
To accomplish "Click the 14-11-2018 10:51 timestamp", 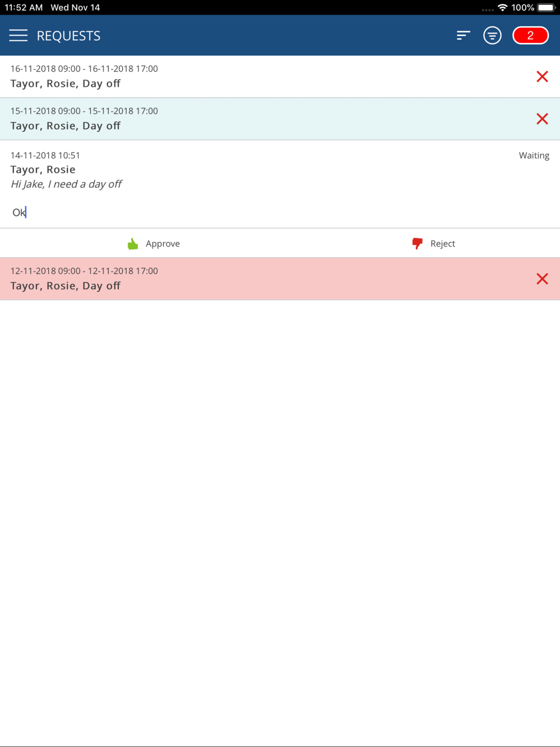I will pyautogui.click(x=45, y=155).
